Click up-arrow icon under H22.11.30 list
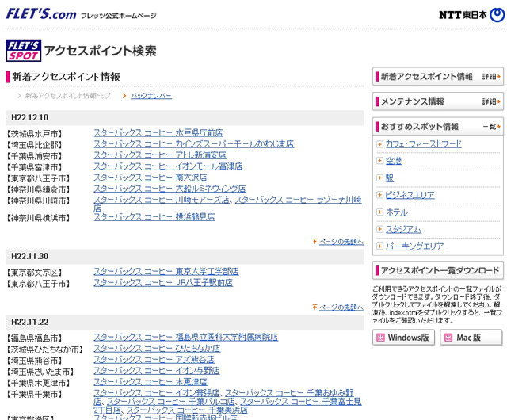507x420 pixels. point(314,307)
